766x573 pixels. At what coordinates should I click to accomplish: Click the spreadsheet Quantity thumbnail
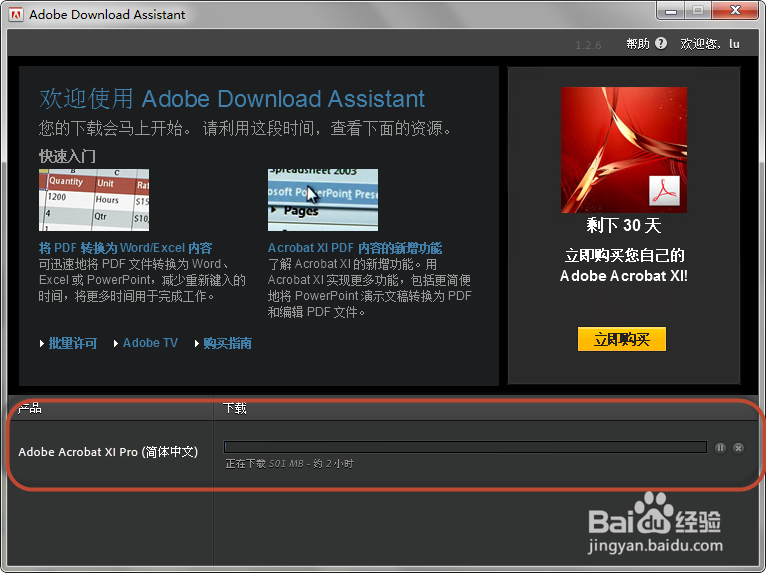[94, 200]
